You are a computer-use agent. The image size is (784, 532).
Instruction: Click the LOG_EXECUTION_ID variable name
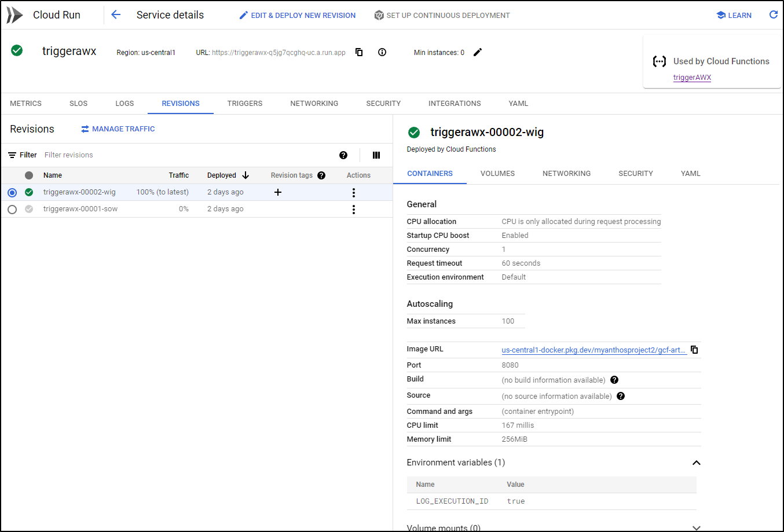452,501
